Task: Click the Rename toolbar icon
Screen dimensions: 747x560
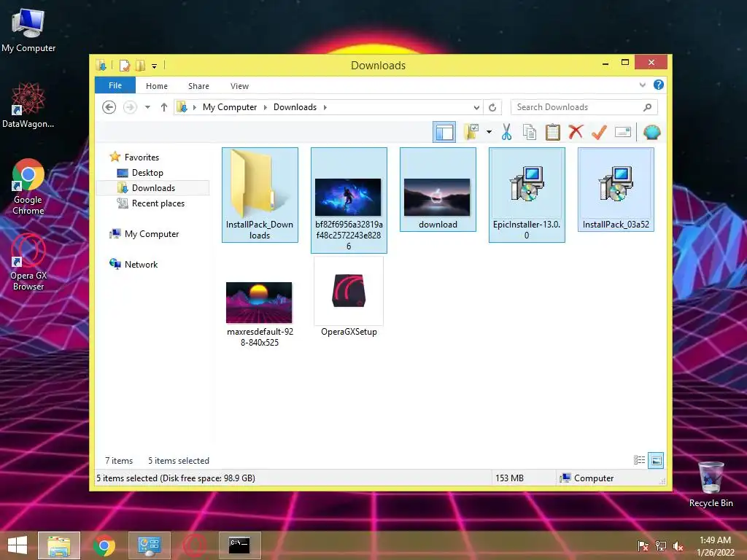Action: coord(623,132)
